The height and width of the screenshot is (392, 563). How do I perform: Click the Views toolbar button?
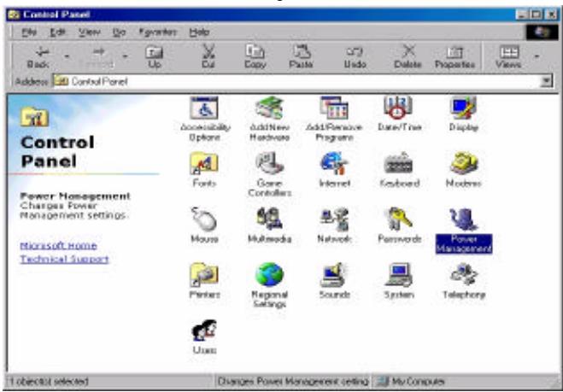pyautogui.click(x=508, y=57)
